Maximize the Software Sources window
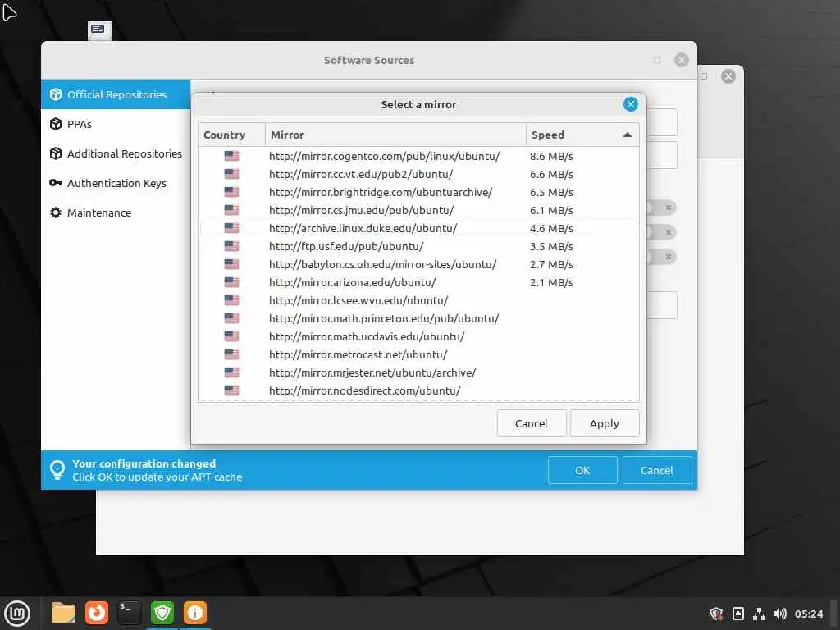 point(657,60)
